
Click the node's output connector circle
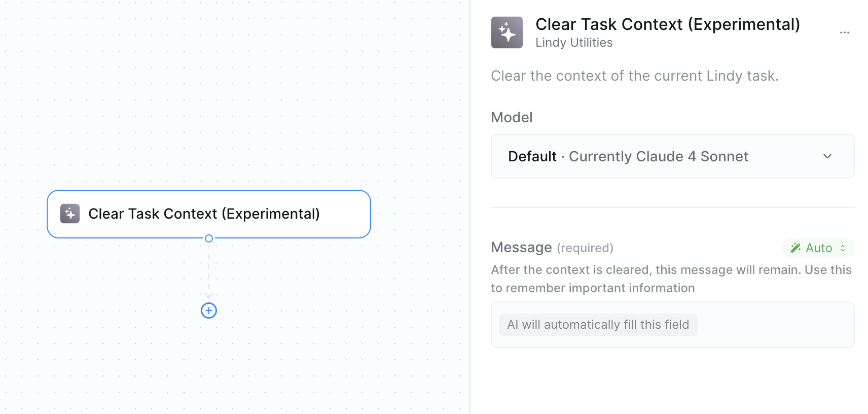click(209, 238)
